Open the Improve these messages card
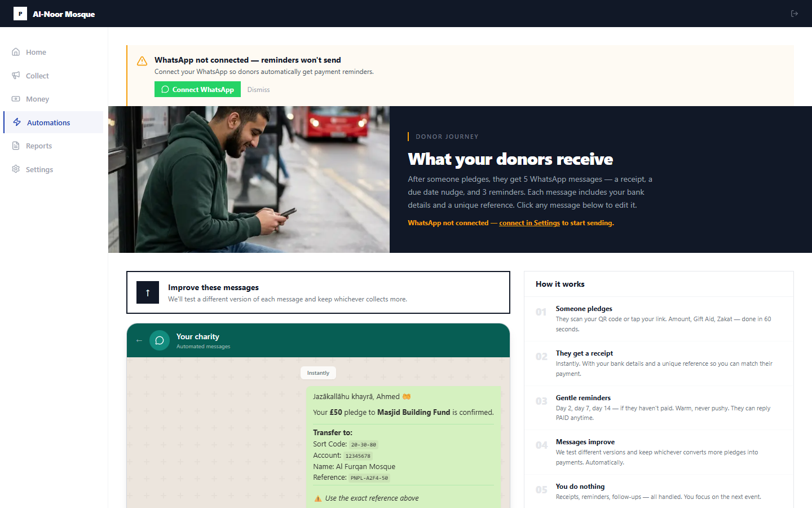Screen dimensions: 812x508 coord(318,292)
